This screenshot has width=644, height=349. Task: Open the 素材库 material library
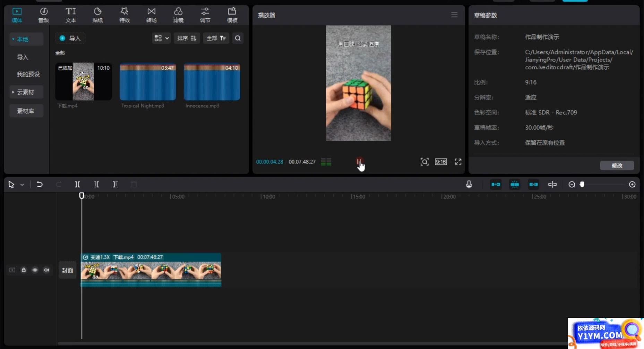click(x=26, y=111)
